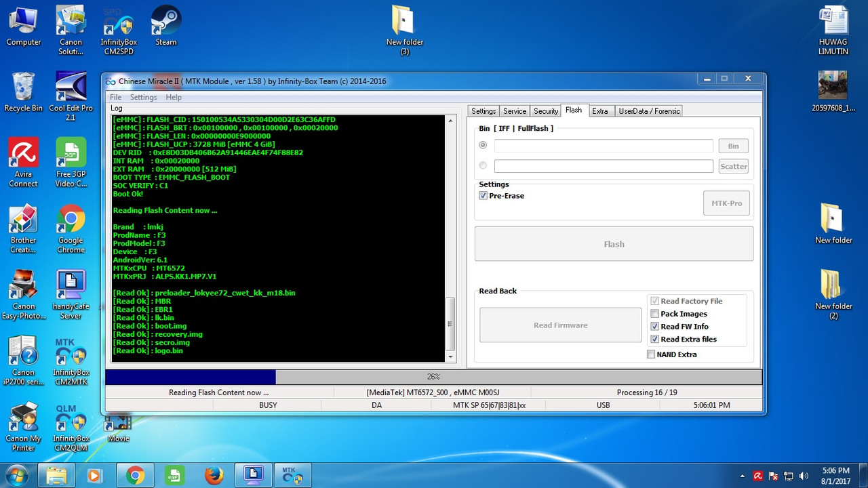Viewport: 868px width, 488px height.
Task: Open UserData / Forensic tab
Action: click(648, 111)
